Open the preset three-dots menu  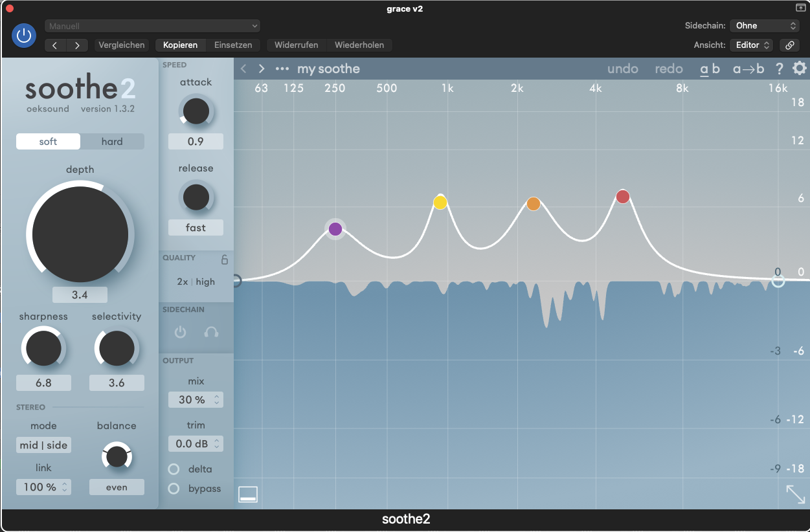click(282, 69)
